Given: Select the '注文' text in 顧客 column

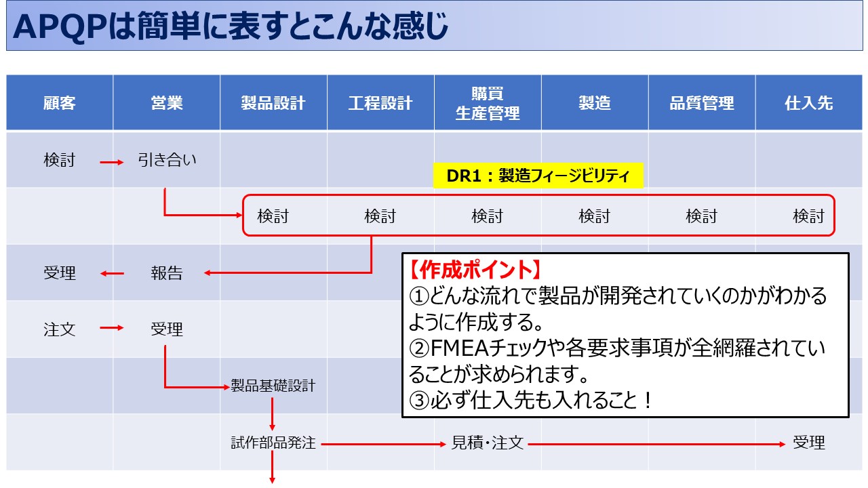Looking at the screenshot, I should point(60,329).
